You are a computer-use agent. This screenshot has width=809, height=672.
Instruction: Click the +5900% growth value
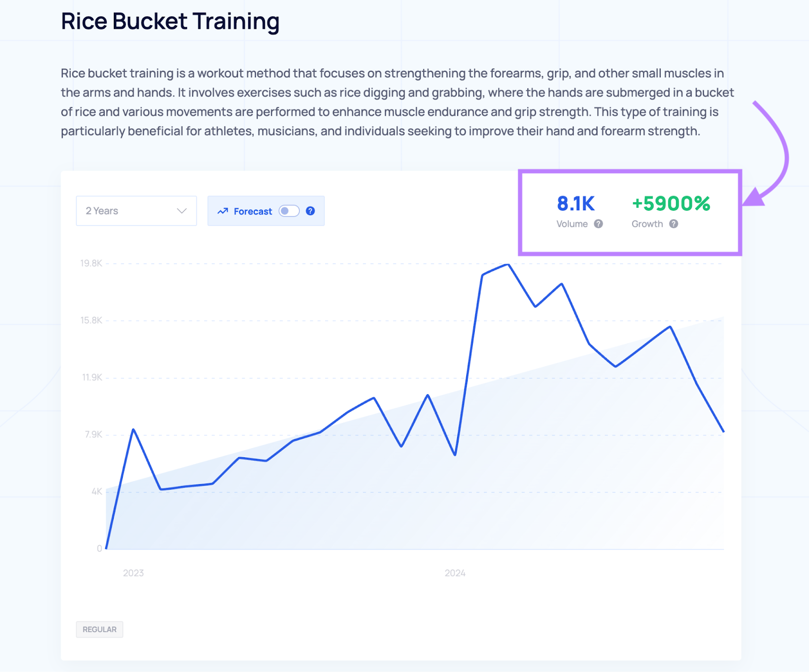tap(671, 204)
